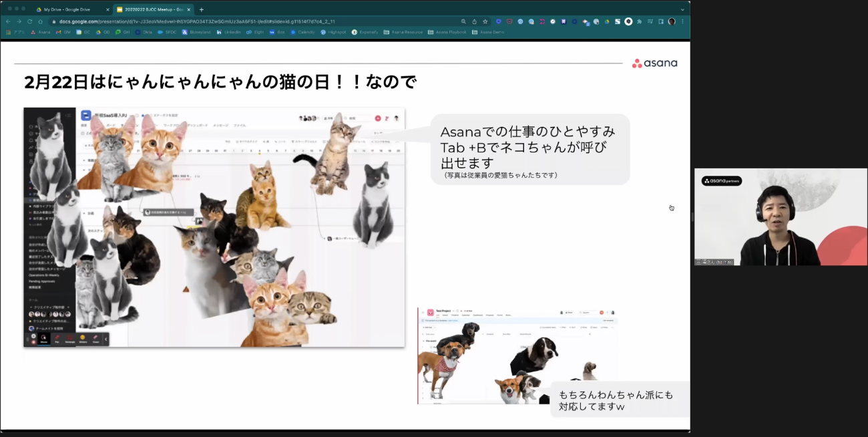Open the Chrome three-dot menu
Screen dimensions: 868x437
point(682,21)
